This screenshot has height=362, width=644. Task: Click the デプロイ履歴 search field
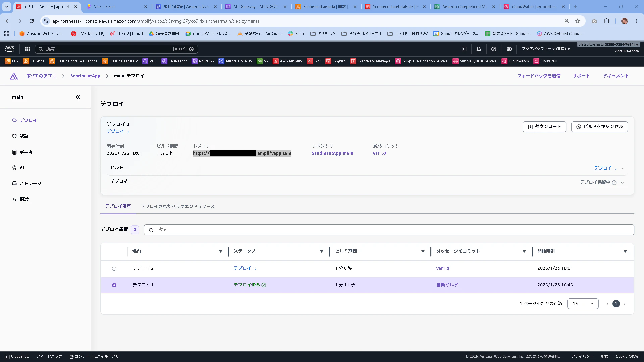389,230
